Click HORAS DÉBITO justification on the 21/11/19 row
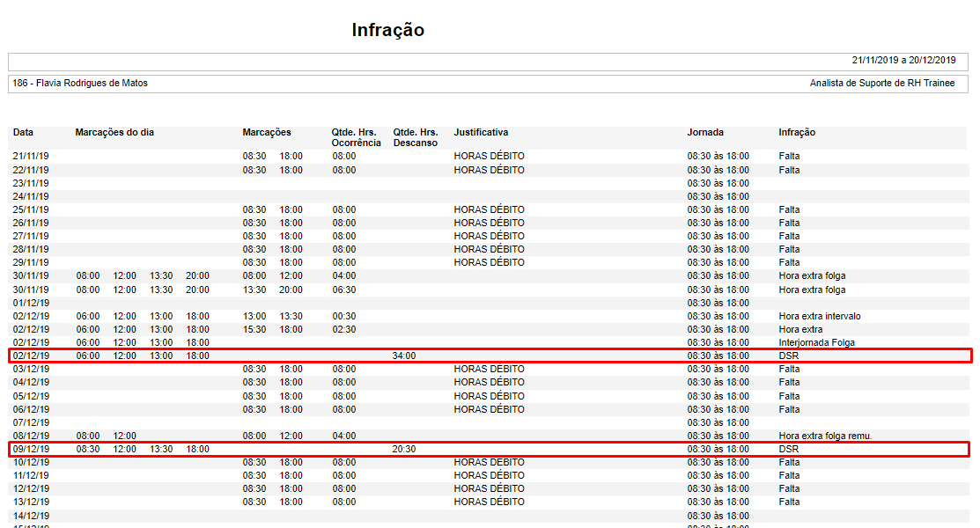The height and width of the screenshot is (528, 980). [x=489, y=156]
